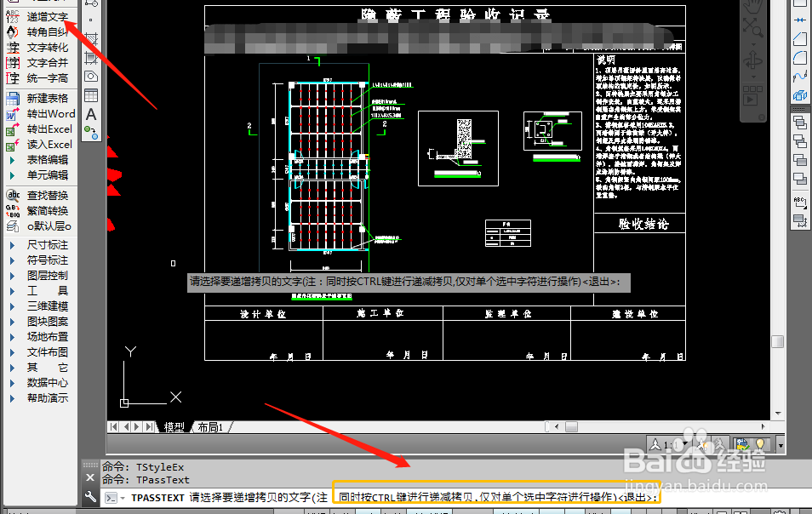Click the bring to front draw order icon
The width and height of the screenshot is (812, 514).
(800, 123)
